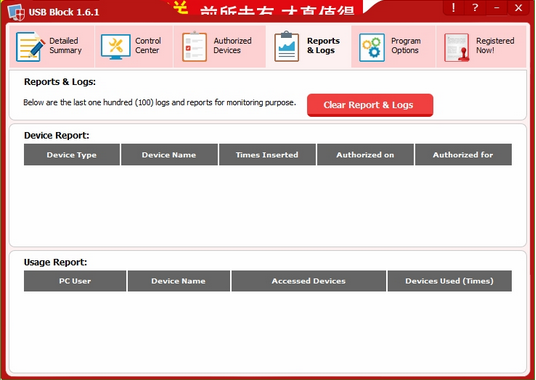This screenshot has height=380, width=536.
Task: Click the USB Block shield logo icon
Action: [x=16, y=12]
